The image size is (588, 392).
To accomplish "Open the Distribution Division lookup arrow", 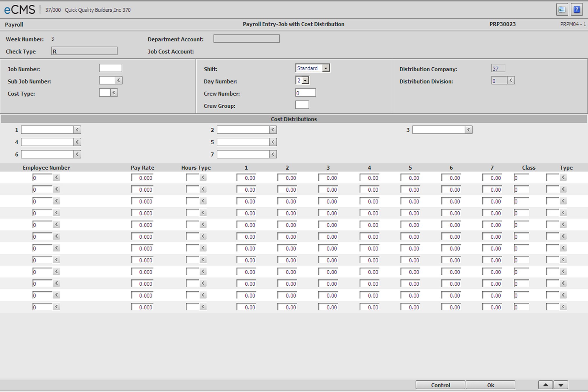I will (511, 80).
